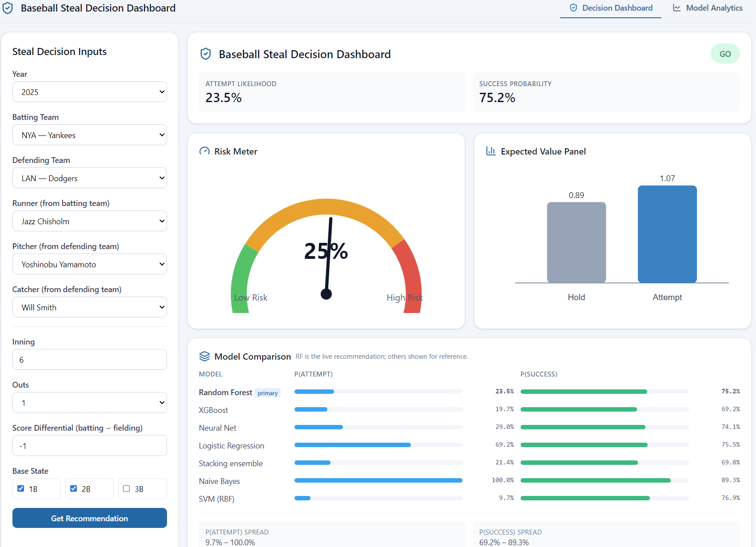
Task: Click the green GO badge
Action: (725, 54)
